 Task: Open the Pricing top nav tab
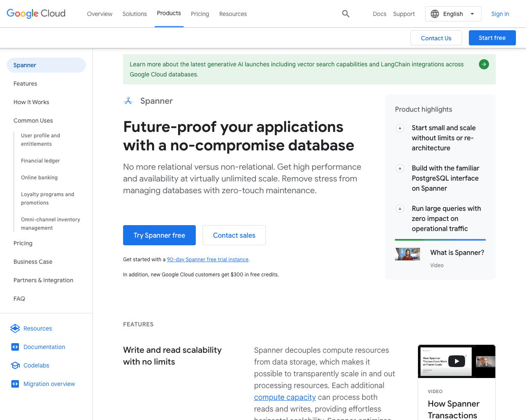200,14
